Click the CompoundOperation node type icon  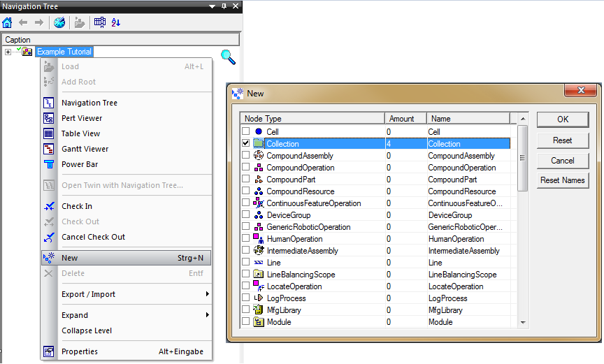point(259,168)
